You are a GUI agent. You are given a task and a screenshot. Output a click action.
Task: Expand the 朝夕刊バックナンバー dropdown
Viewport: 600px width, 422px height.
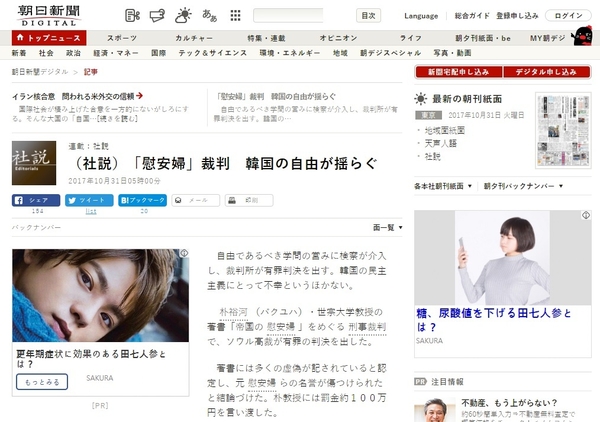click(x=523, y=186)
